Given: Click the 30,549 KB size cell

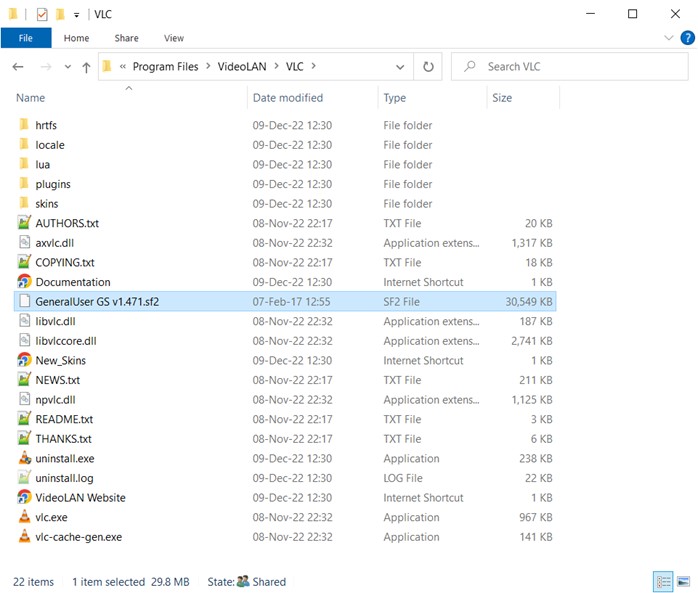Looking at the screenshot, I should tap(528, 301).
